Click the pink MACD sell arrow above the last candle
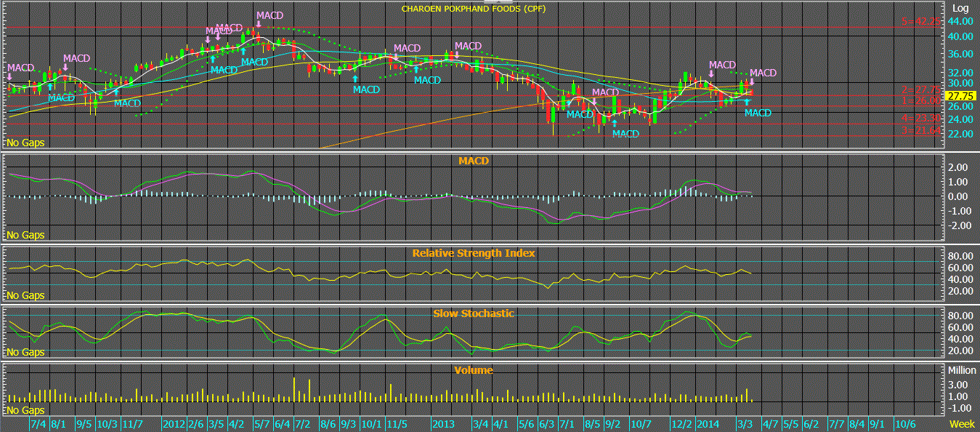980x432 pixels. (x=752, y=82)
